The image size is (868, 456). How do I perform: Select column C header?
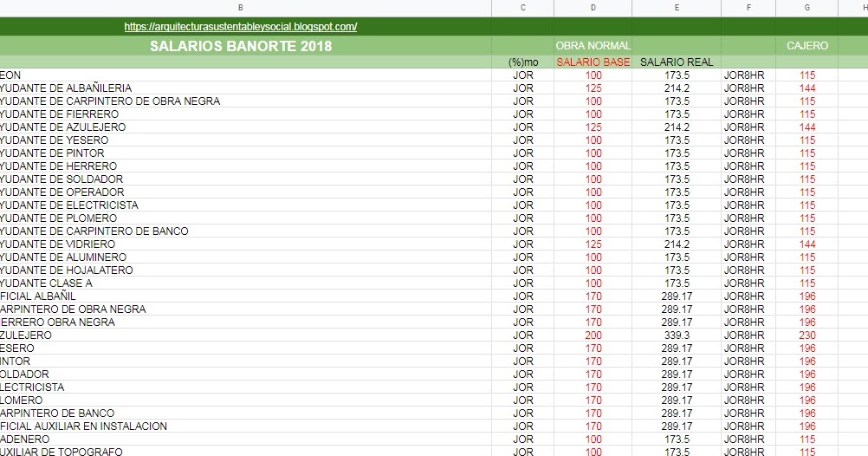[x=522, y=8]
